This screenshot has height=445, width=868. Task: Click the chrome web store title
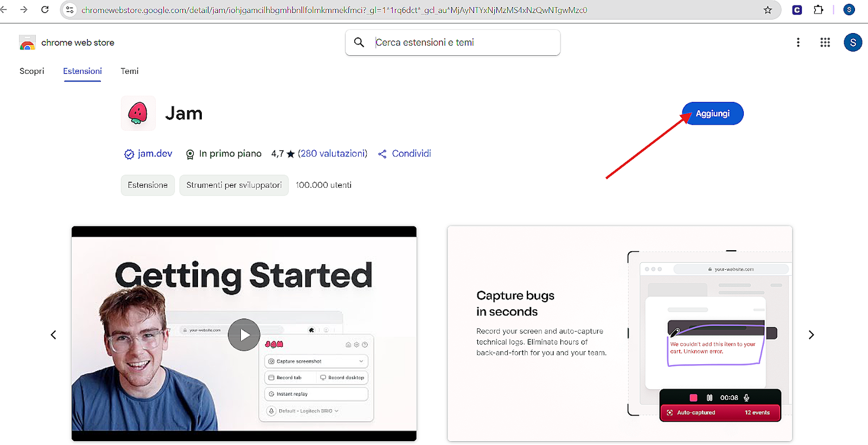78,42
